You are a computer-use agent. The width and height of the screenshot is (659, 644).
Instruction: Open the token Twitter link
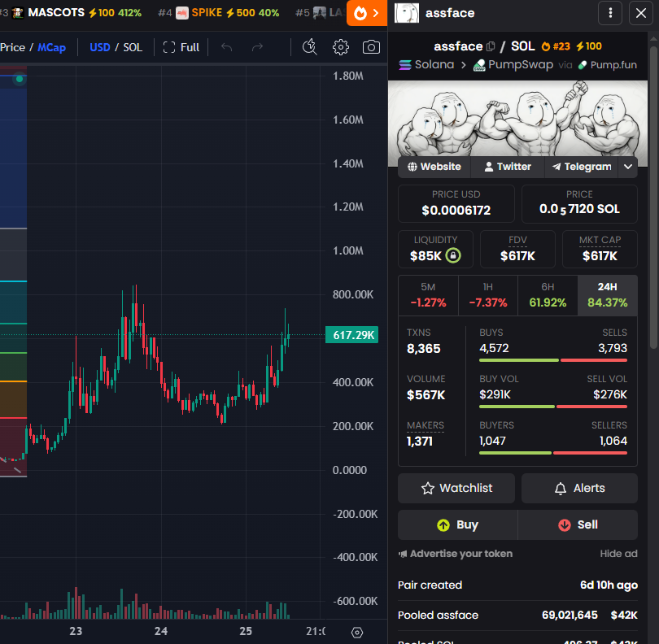(x=508, y=167)
